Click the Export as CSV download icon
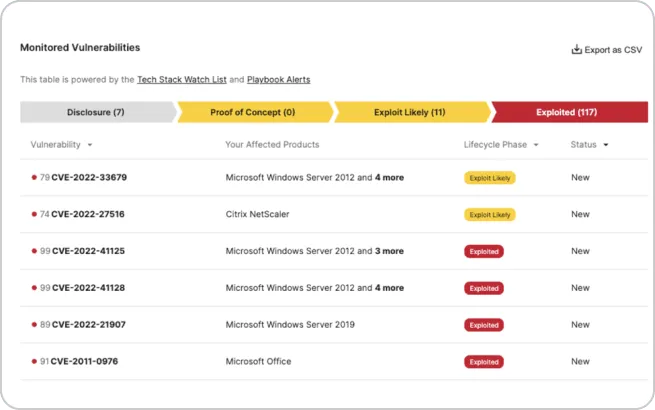Image resolution: width=655 pixels, height=410 pixels. tap(576, 50)
